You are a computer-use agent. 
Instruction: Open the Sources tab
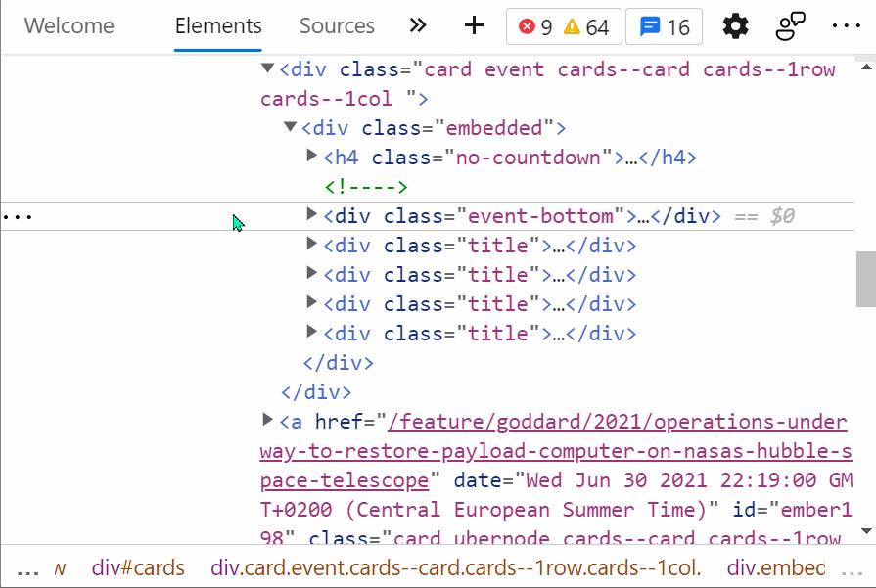pyautogui.click(x=337, y=26)
